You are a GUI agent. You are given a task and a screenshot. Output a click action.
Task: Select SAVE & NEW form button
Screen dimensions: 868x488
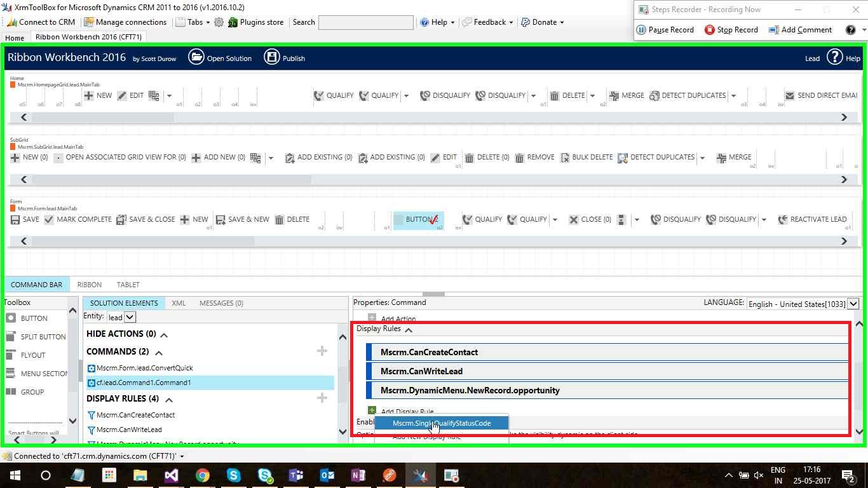coord(242,220)
